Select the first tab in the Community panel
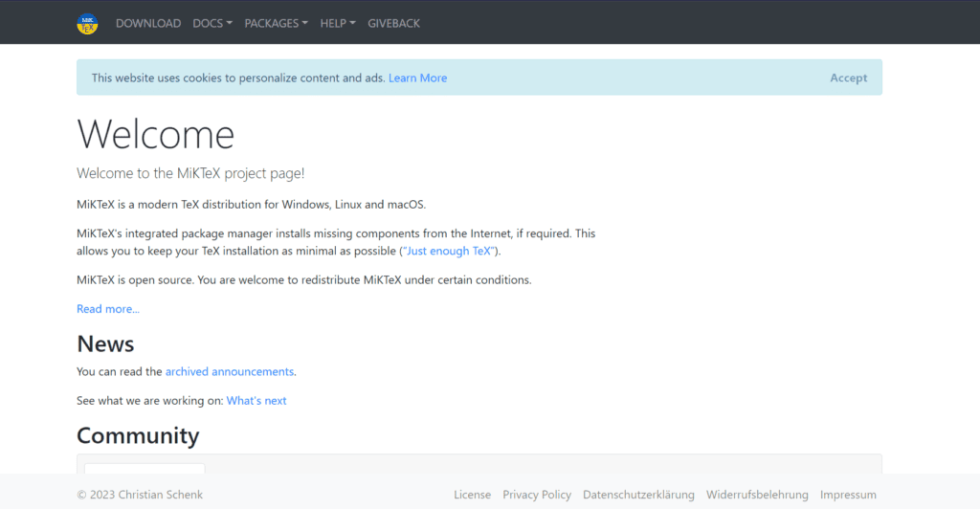Viewport: 980px width, 509px height. (x=145, y=469)
